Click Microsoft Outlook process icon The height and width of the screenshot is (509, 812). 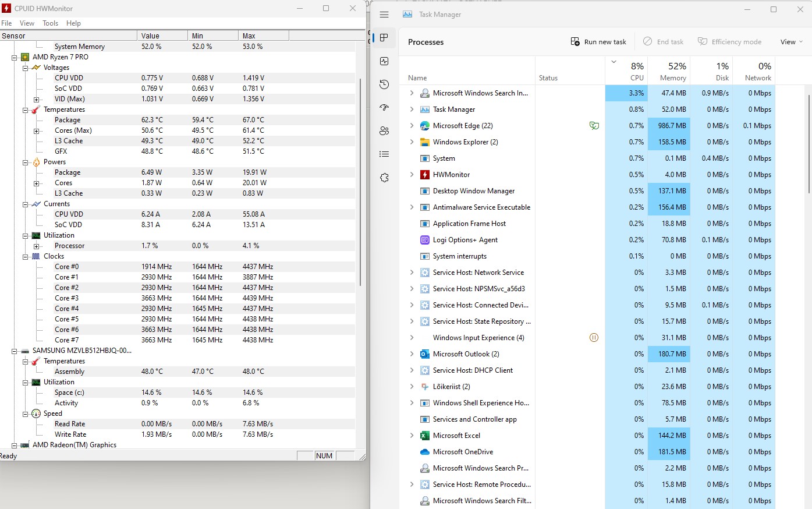[425, 354]
